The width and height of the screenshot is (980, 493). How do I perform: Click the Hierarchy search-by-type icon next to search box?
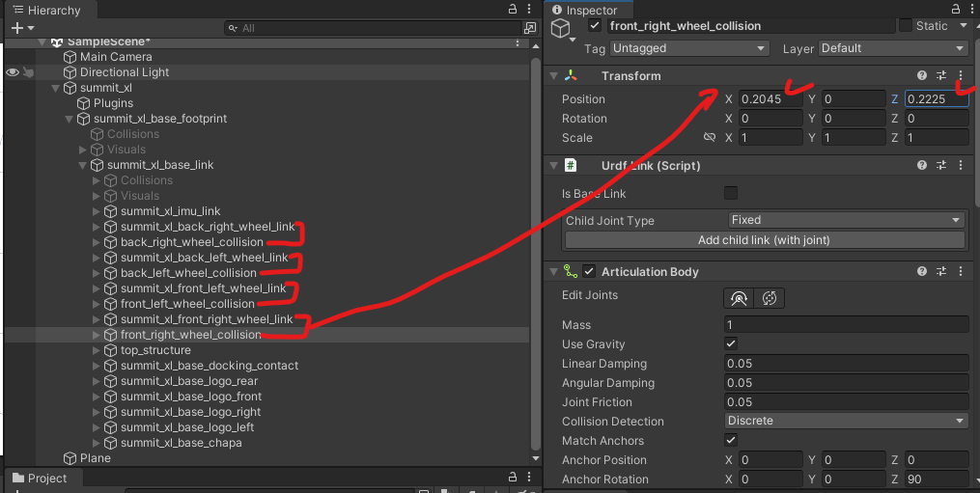point(530,28)
